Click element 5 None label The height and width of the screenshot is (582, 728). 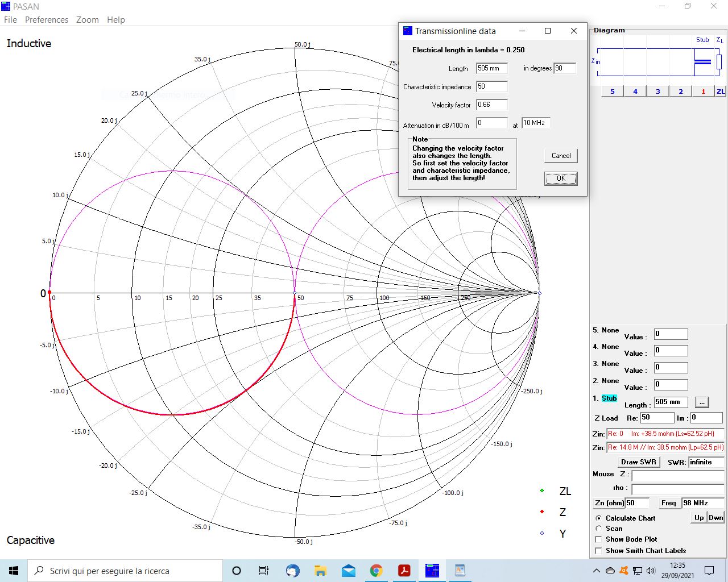(x=610, y=330)
